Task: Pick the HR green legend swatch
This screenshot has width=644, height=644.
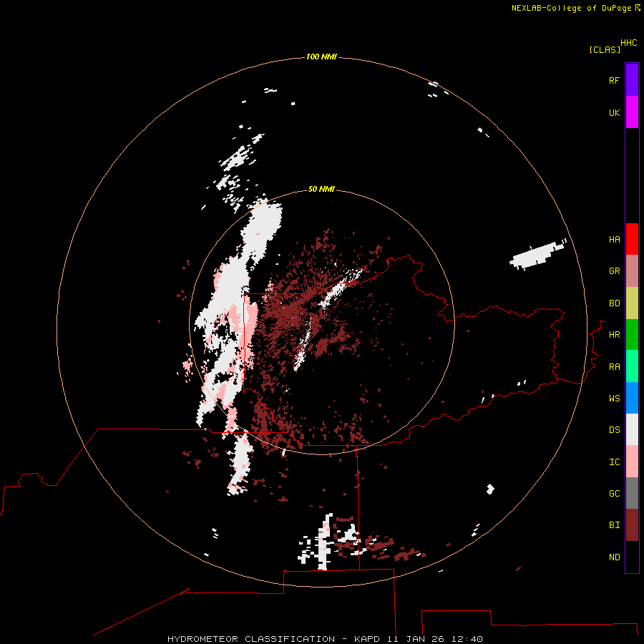Action: (632, 335)
